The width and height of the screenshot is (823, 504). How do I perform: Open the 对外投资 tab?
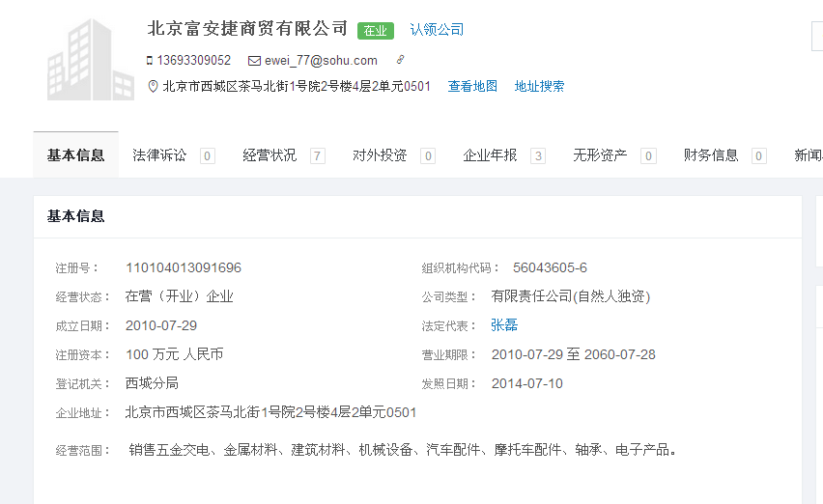coord(380,155)
